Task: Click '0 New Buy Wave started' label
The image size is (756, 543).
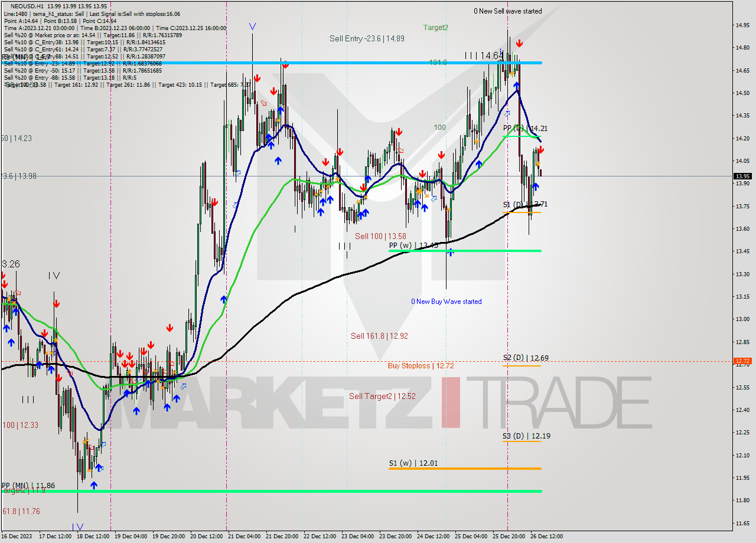Action: tap(447, 302)
